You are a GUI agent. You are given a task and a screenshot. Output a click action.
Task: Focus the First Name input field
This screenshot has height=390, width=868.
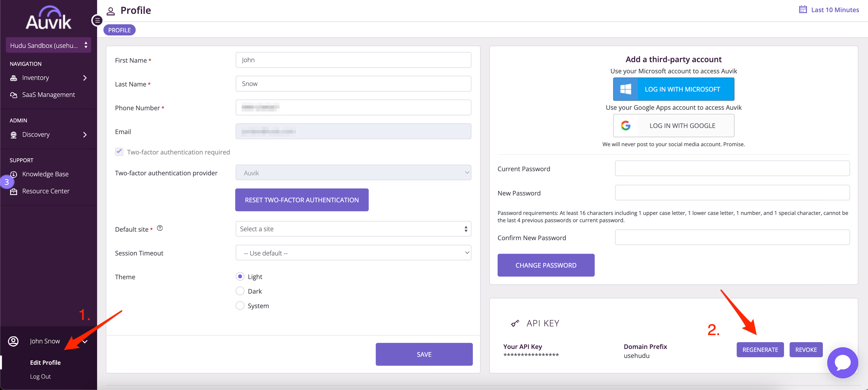353,60
